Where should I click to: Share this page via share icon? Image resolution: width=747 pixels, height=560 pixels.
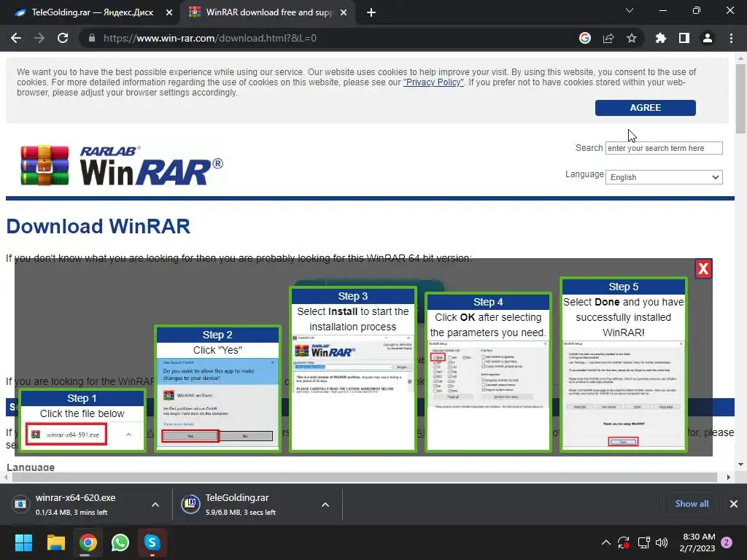click(608, 38)
